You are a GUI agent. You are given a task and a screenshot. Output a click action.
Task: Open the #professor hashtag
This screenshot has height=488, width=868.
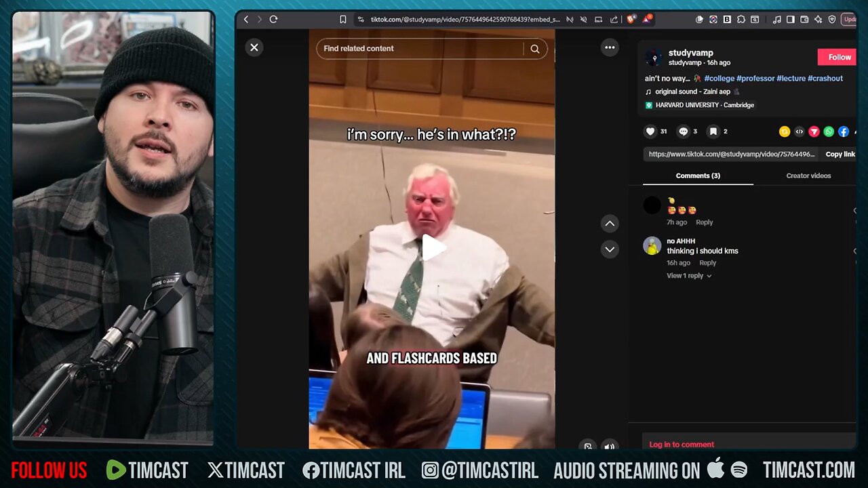[x=755, y=79]
